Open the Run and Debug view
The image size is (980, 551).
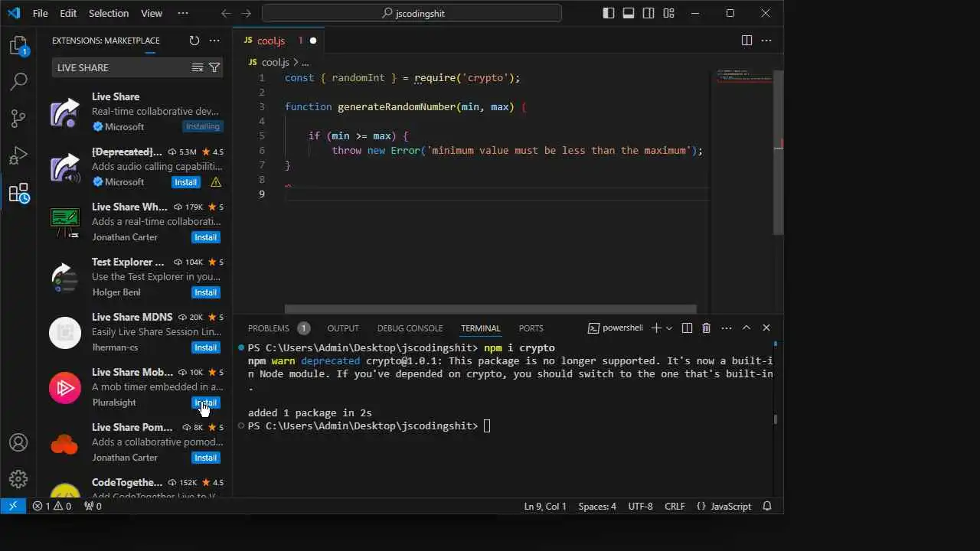coord(18,155)
